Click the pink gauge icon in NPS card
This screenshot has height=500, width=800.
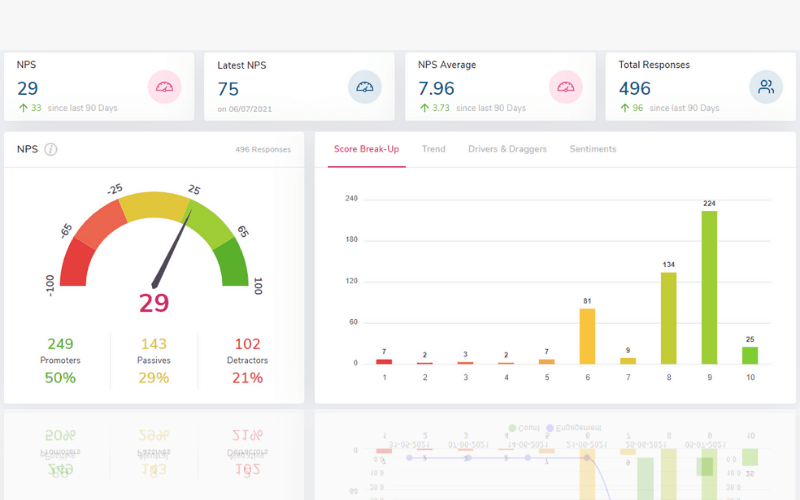click(x=164, y=87)
